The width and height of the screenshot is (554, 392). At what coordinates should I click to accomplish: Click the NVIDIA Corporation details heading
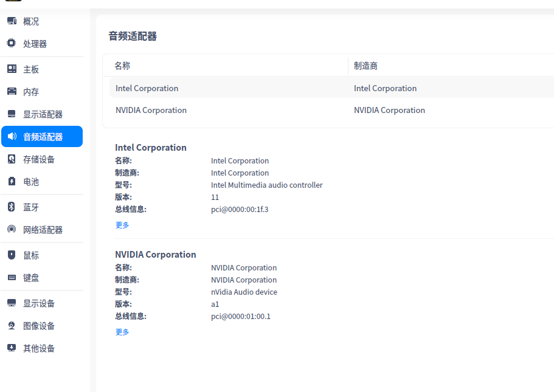pyautogui.click(x=156, y=254)
